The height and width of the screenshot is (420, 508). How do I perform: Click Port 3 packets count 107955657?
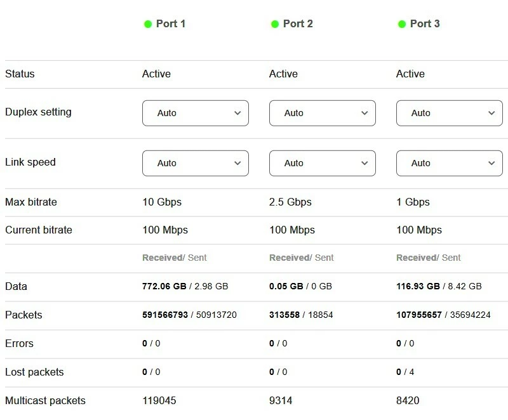click(x=418, y=315)
